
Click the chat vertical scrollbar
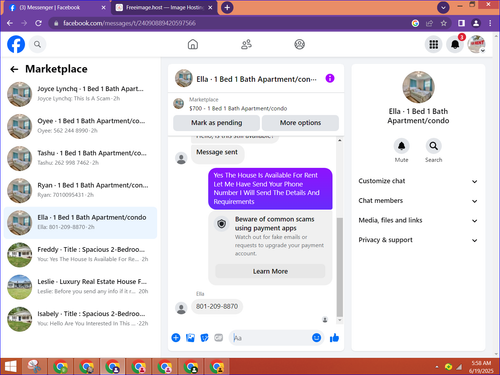[339, 267]
